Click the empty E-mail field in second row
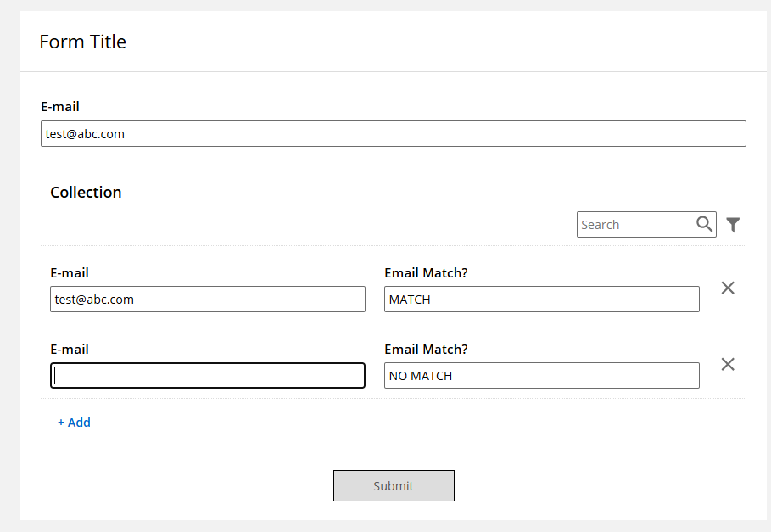 pos(208,376)
